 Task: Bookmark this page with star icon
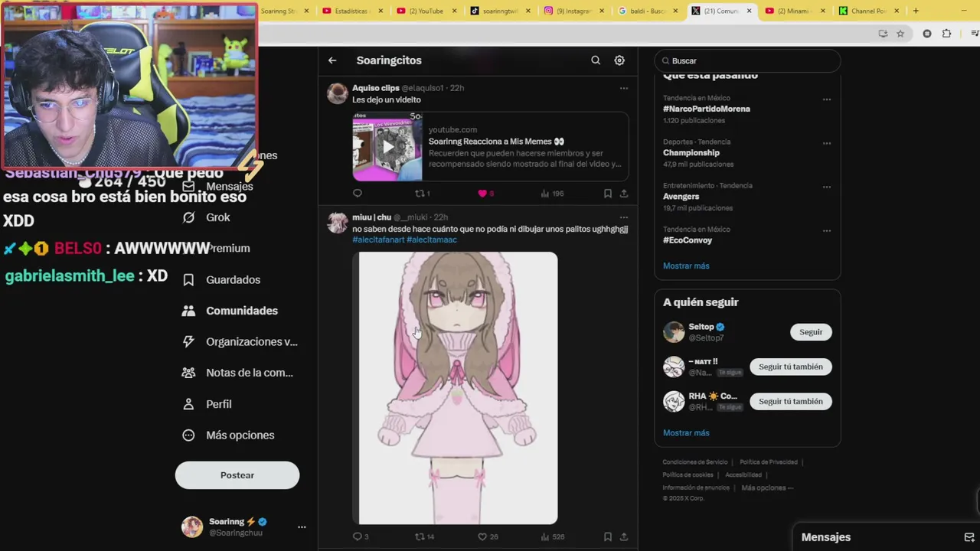900,34
